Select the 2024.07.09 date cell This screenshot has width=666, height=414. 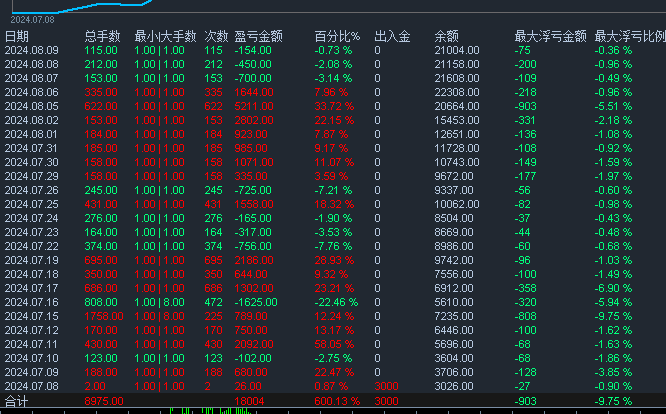click(x=31, y=373)
